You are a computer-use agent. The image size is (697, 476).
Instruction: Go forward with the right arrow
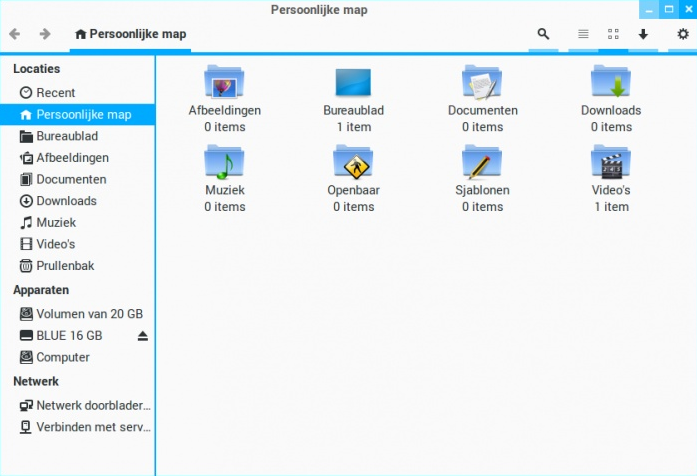(45, 34)
